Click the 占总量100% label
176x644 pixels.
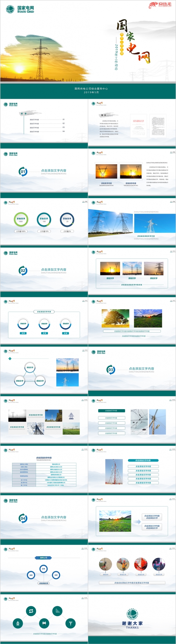(21, 231)
